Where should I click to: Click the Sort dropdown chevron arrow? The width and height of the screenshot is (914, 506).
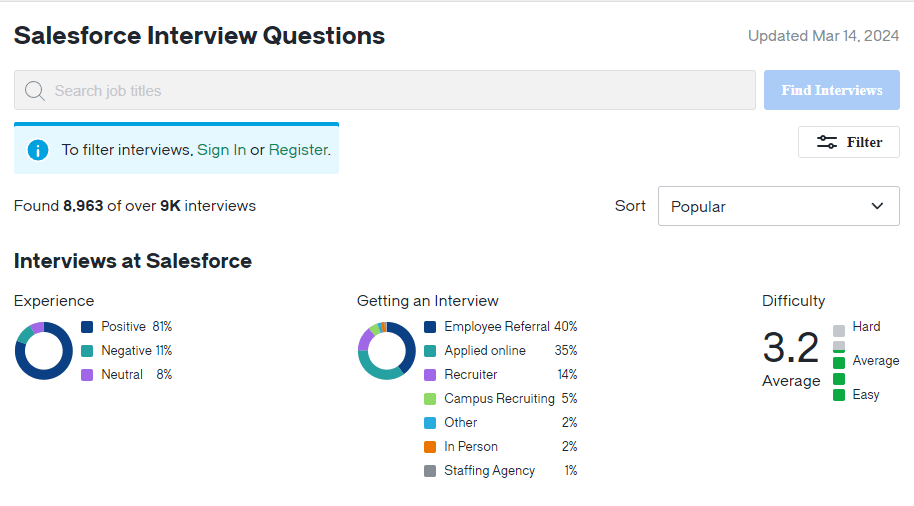click(877, 206)
